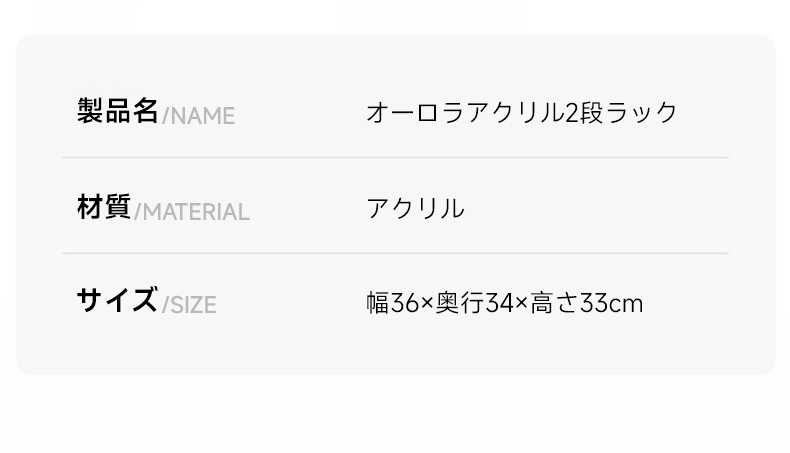Click 高さ33cm in the size text
Viewport: 790px width, 453px height.
click(x=586, y=303)
